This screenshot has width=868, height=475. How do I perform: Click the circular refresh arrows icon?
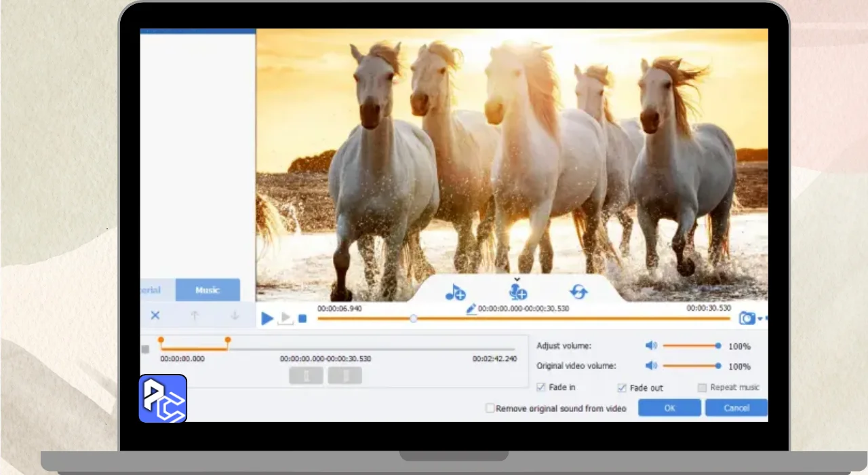pos(578,292)
